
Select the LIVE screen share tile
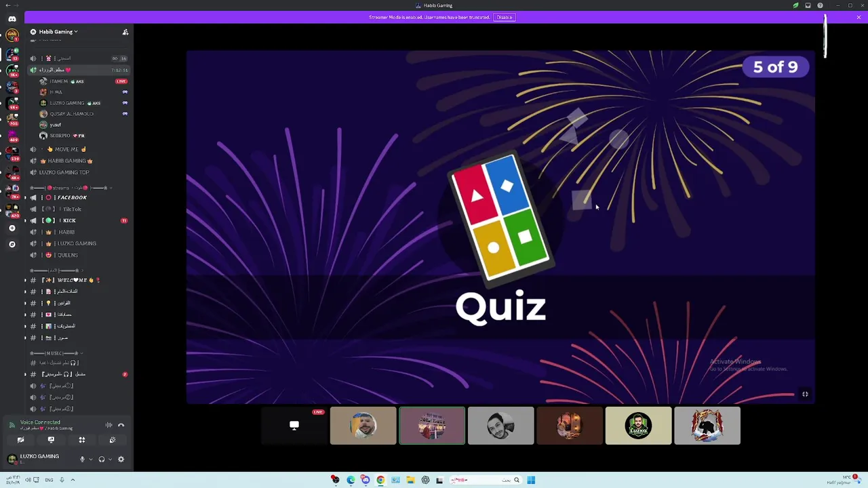[x=294, y=426]
